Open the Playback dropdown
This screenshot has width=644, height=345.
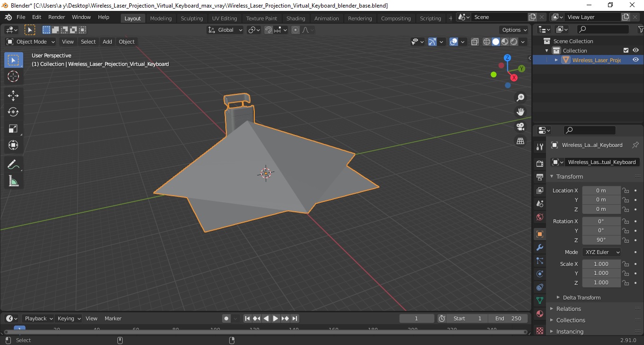[x=38, y=318]
